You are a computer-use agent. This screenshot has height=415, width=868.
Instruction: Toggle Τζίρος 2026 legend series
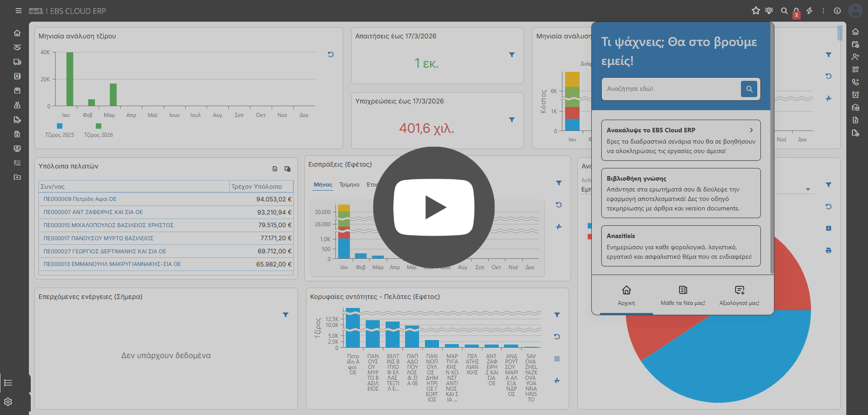99,131
